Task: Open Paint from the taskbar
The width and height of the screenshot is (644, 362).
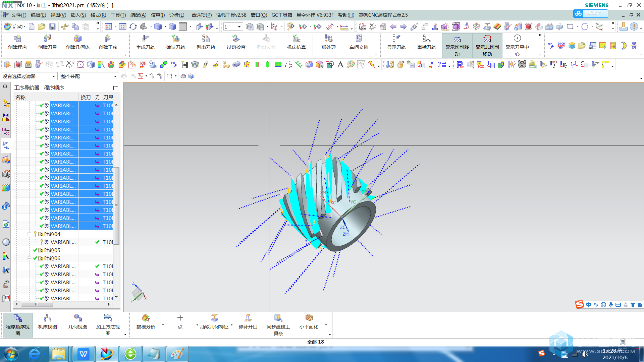Action: (177, 354)
